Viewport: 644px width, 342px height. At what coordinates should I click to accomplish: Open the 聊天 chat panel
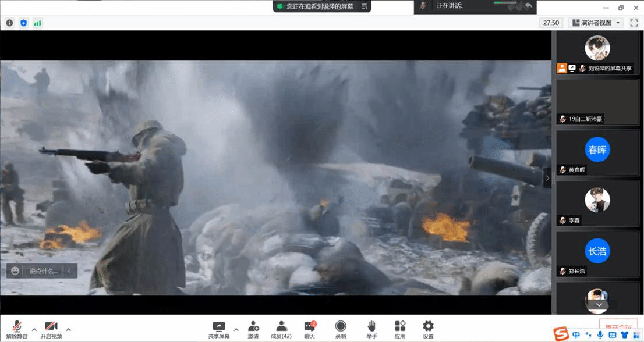(309, 328)
